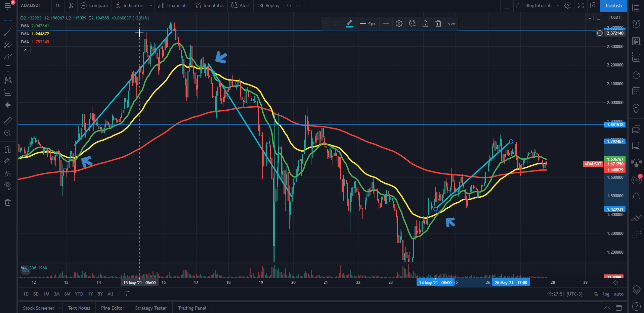Select the text annotation tool
The width and height of the screenshot is (644, 313).
(8, 68)
